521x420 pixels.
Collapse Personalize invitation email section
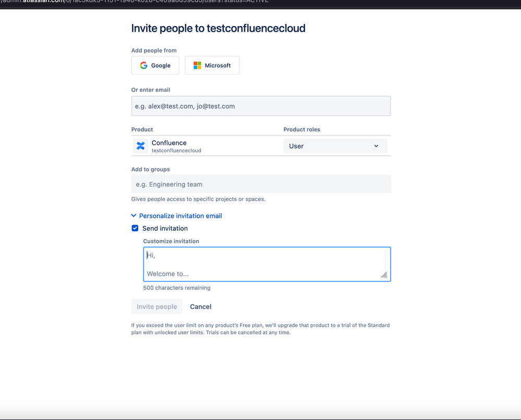point(176,216)
